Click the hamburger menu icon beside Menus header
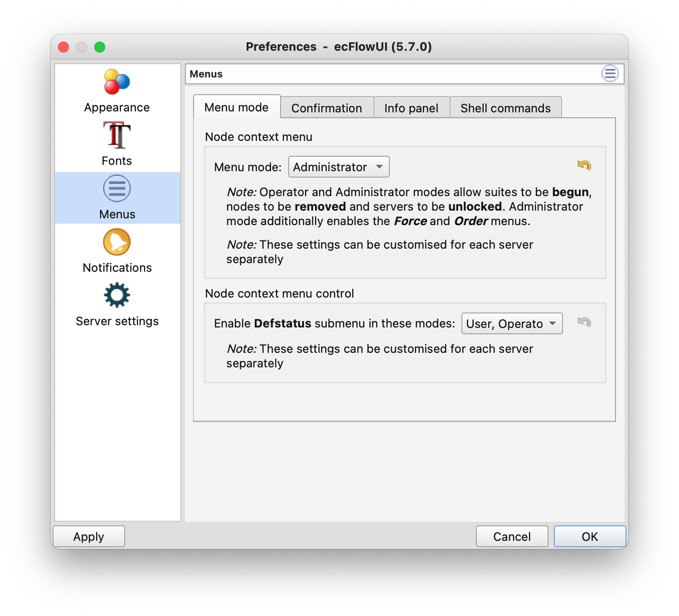This screenshot has height=616, width=679. [x=610, y=73]
